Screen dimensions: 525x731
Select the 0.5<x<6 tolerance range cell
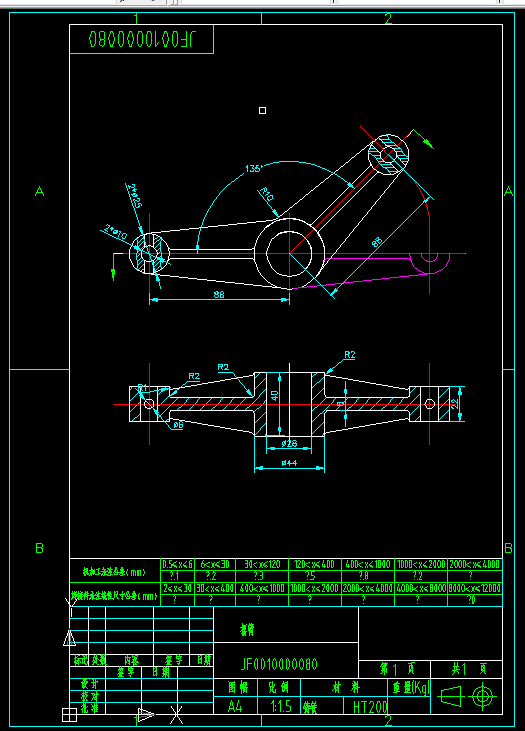tap(177, 564)
